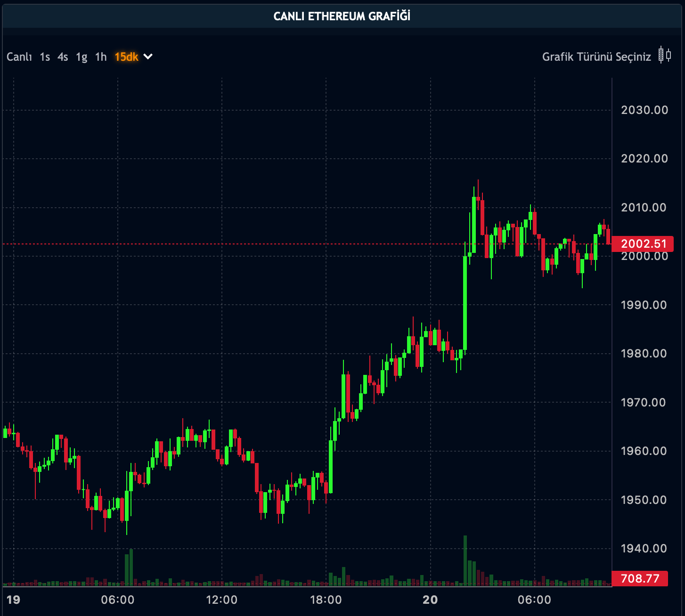Expand the timeframe dropdown chevron

click(x=148, y=57)
